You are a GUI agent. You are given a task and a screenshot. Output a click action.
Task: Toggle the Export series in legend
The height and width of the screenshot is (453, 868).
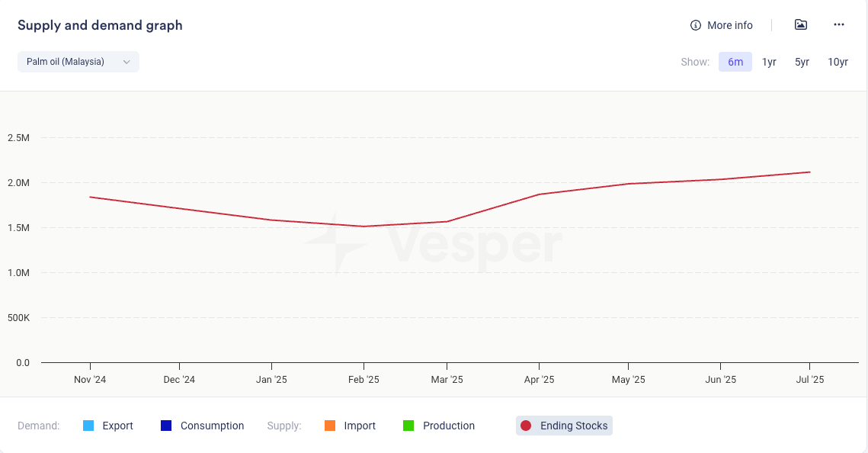(x=117, y=426)
